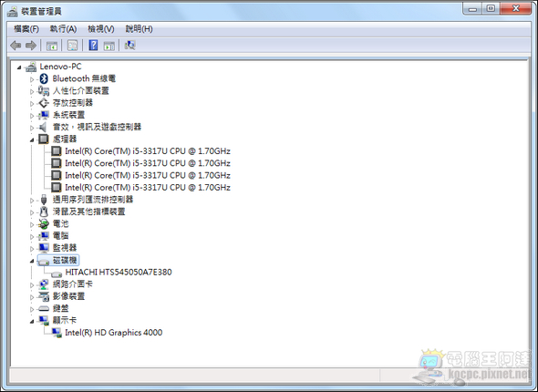538x392 pixels.
Task: Expand the 監視器 node
Action: click(32, 249)
